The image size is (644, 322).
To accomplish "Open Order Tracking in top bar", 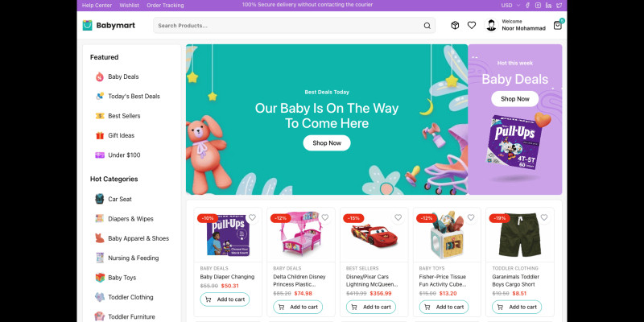I will pyautogui.click(x=165, y=6).
